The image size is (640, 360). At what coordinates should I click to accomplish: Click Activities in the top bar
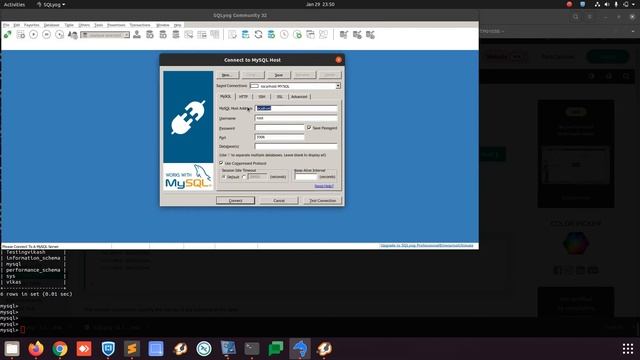[x=14, y=4]
